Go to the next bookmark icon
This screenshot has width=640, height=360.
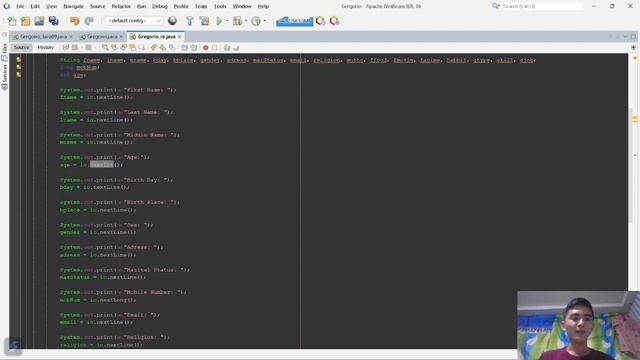162,48
